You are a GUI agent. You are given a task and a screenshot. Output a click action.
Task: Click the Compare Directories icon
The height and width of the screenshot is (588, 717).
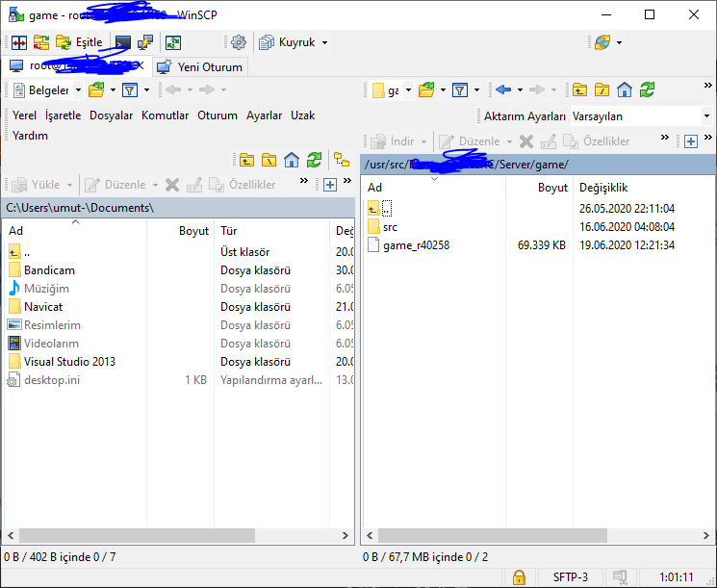[19, 42]
